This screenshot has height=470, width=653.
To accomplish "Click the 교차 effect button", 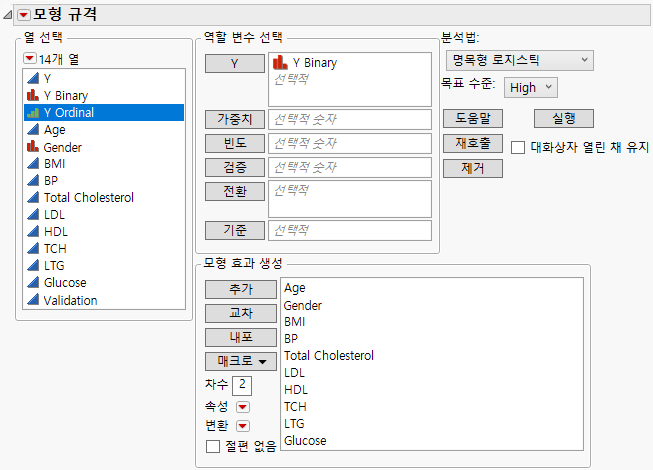I will [x=241, y=313].
